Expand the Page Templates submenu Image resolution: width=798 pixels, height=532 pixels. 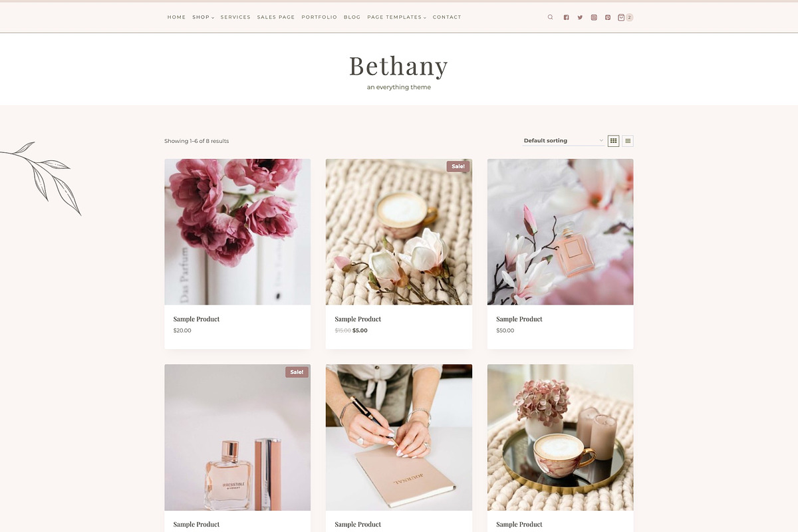[397, 17]
